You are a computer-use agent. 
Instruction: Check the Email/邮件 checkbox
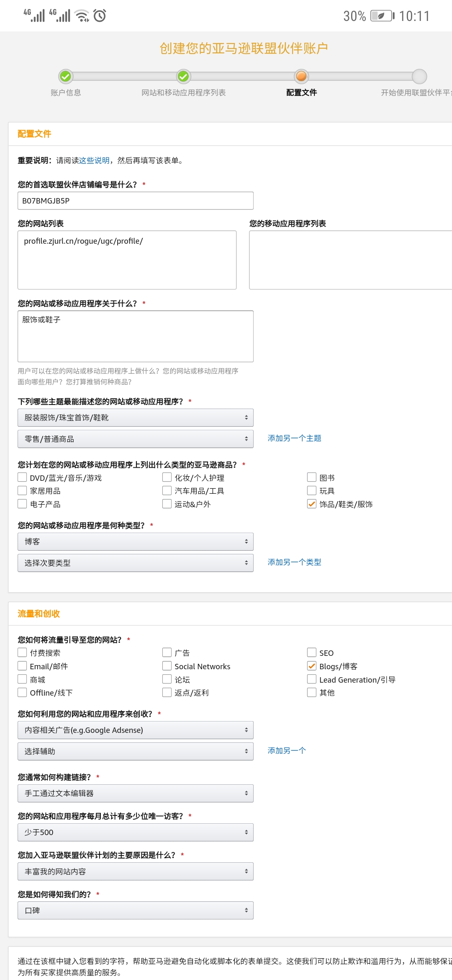click(22, 666)
